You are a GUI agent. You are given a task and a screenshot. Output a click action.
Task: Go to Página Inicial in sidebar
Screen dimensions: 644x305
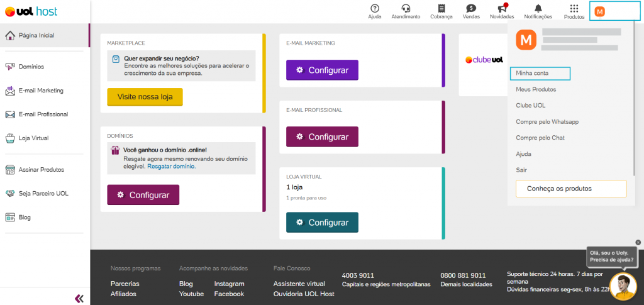pyautogui.click(x=45, y=35)
